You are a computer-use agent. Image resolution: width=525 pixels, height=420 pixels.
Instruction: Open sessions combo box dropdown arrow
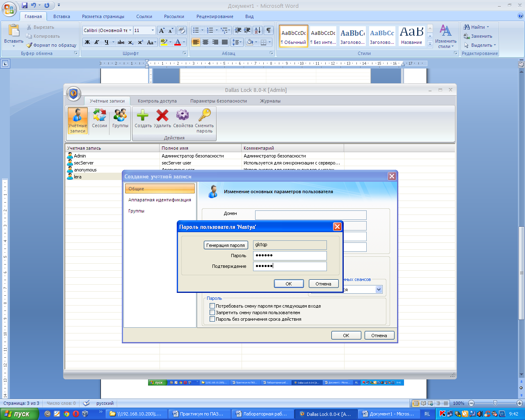point(379,290)
